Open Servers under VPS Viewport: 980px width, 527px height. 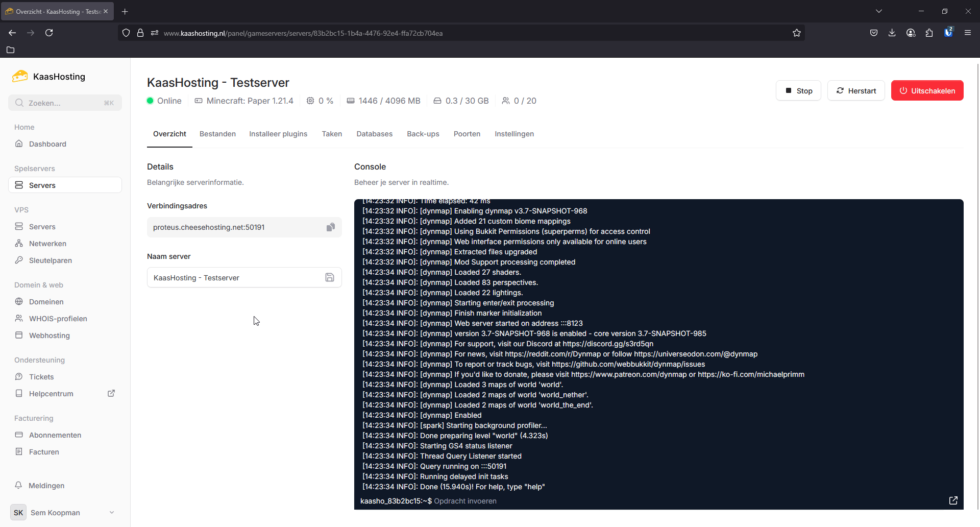65,227
